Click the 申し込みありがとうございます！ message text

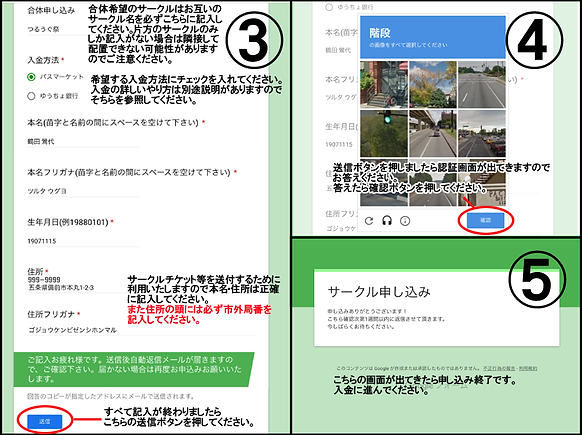pyautogui.click(x=367, y=311)
